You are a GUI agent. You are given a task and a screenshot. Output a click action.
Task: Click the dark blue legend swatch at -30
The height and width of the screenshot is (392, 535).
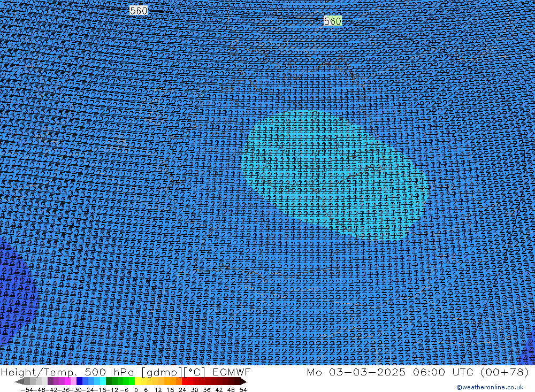tap(79, 381)
